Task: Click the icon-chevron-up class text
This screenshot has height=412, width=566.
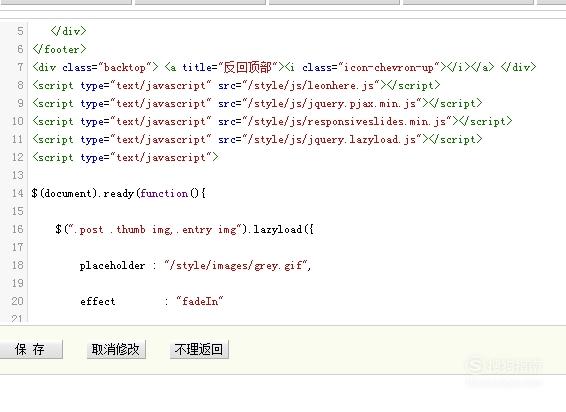Action: (x=388, y=67)
